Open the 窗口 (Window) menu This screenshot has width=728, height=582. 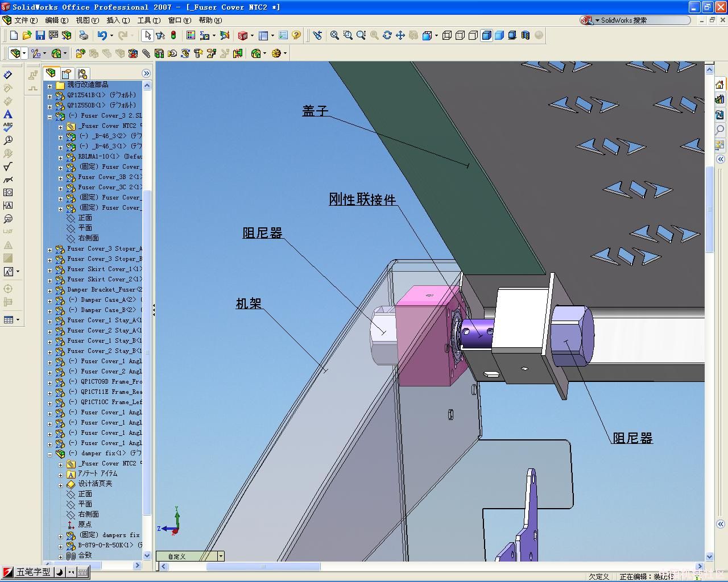click(179, 20)
